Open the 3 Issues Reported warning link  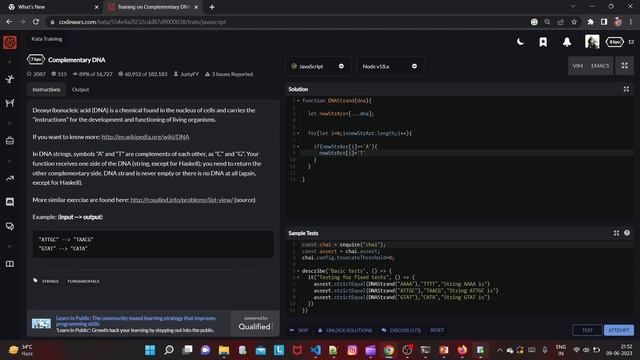pyautogui.click(x=229, y=74)
